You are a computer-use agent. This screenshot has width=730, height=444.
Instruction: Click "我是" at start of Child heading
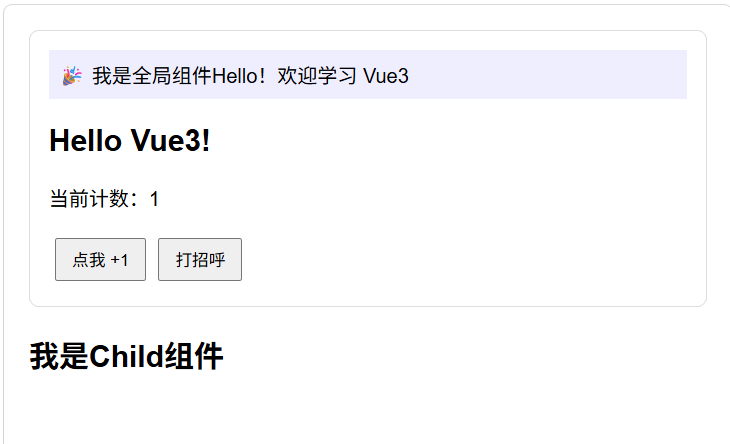[x=59, y=357]
